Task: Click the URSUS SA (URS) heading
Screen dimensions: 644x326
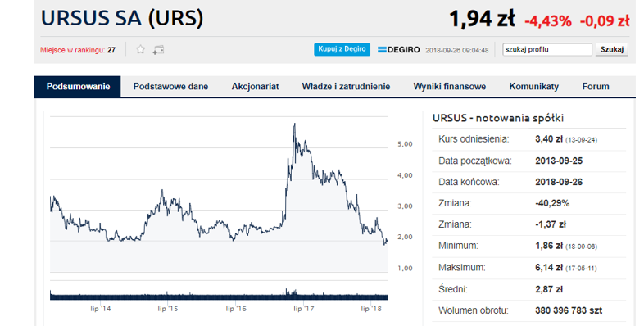Action: [122, 18]
